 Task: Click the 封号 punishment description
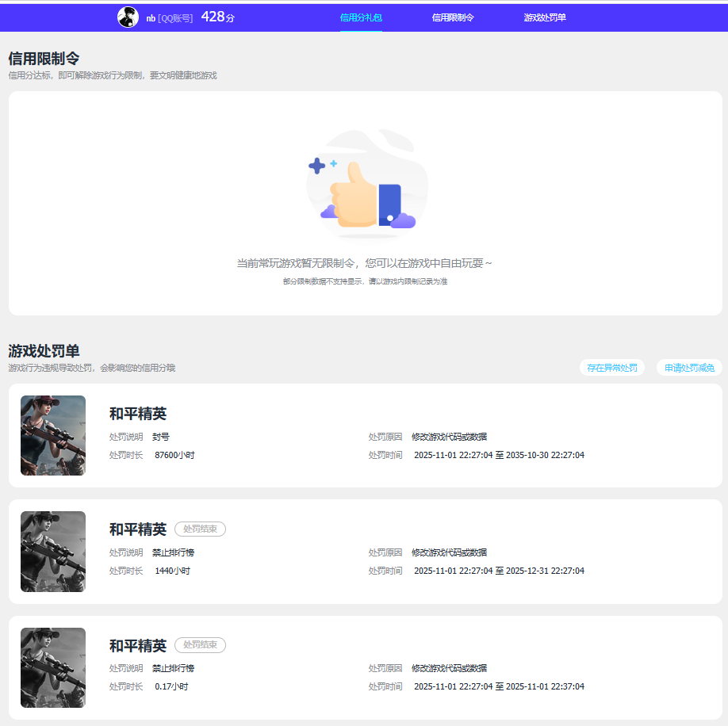pyautogui.click(x=161, y=437)
